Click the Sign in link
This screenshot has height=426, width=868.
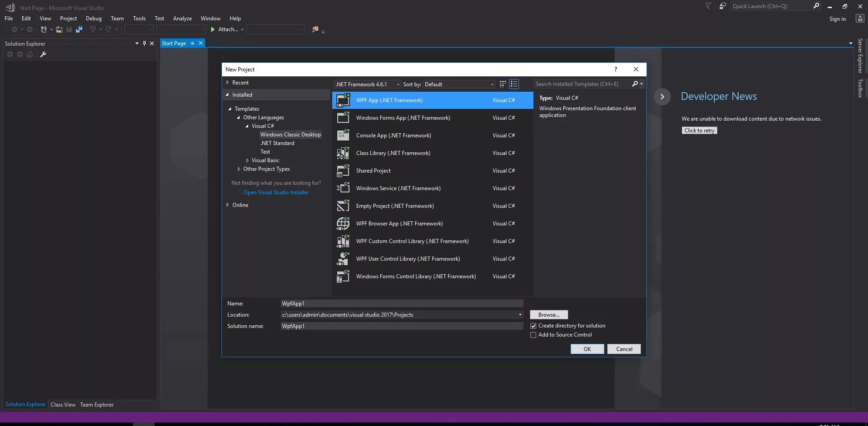pos(837,19)
